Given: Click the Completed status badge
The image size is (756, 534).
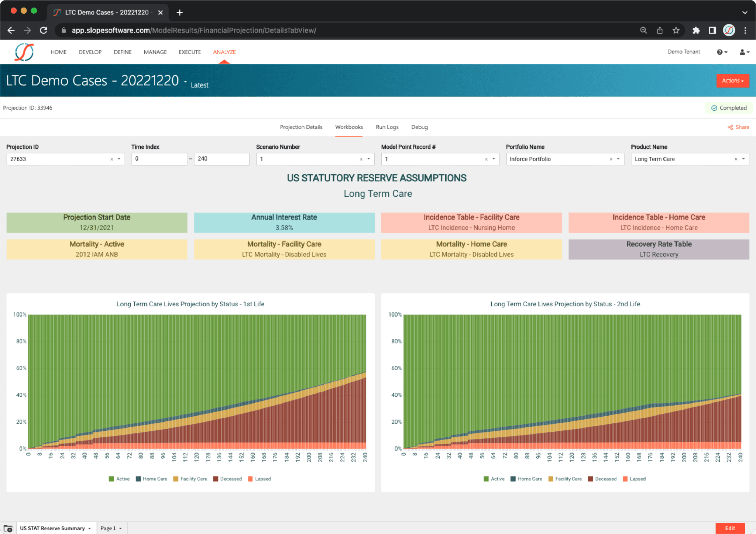Looking at the screenshot, I should pyautogui.click(x=729, y=107).
